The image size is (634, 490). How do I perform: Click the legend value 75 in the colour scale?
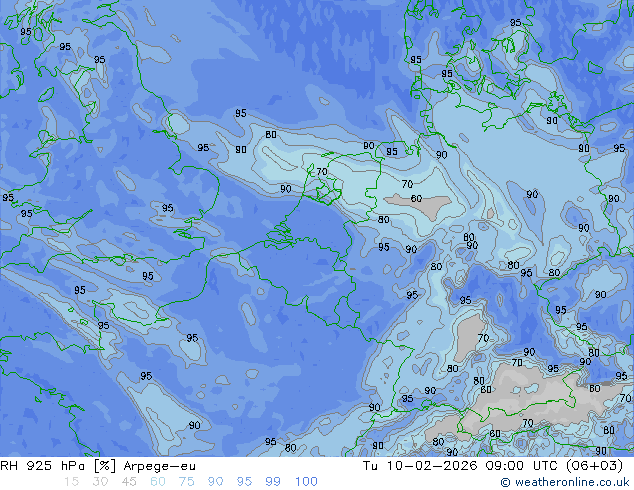[x=186, y=482]
